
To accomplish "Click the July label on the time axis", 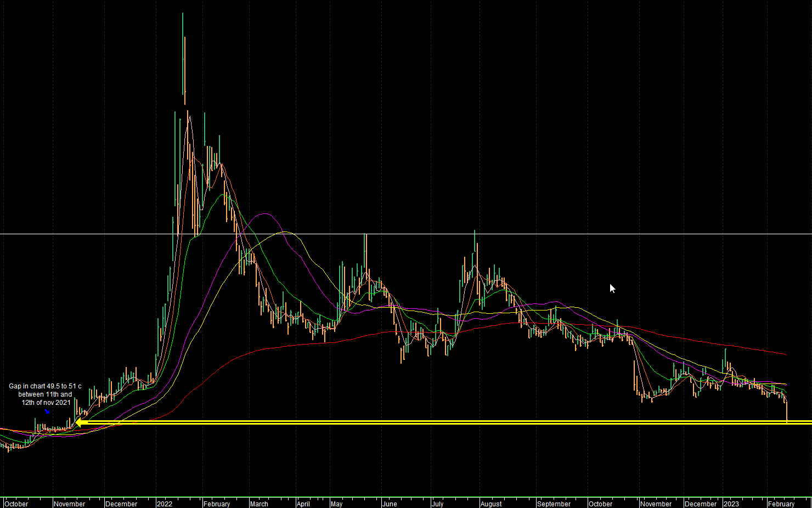I will pyautogui.click(x=437, y=504).
